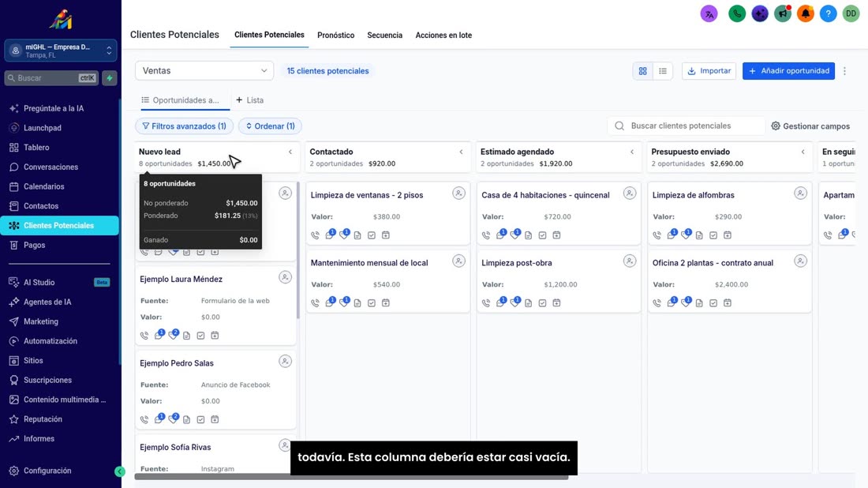
Task: Click the sidebar Buscar search box
Action: (x=51, y=78)
